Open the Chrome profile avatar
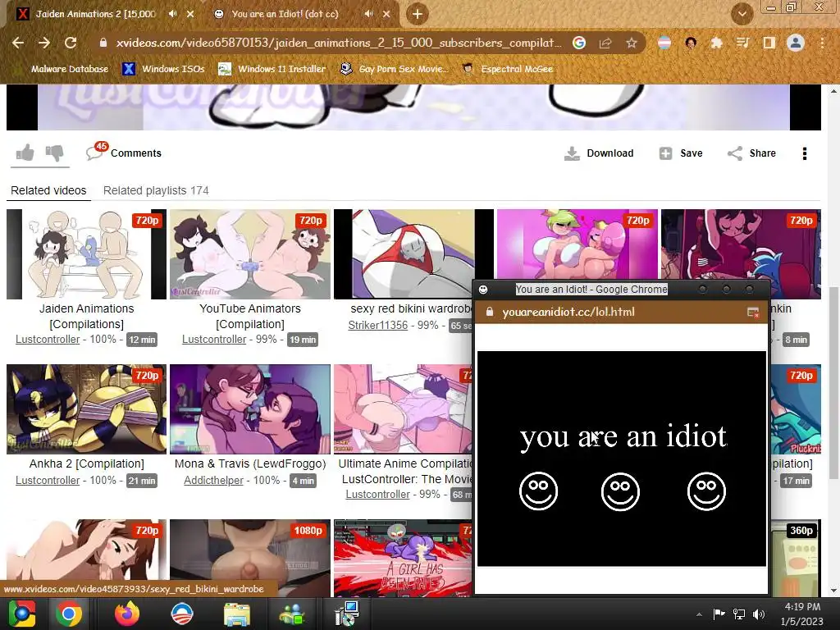Viewport: 840px width, 630px height. coord(796,43)
